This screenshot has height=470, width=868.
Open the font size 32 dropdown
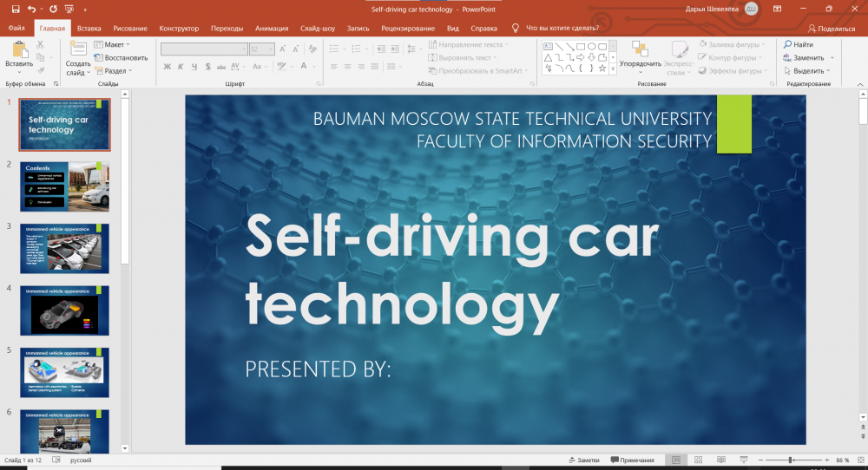click(x=271, y=49)
